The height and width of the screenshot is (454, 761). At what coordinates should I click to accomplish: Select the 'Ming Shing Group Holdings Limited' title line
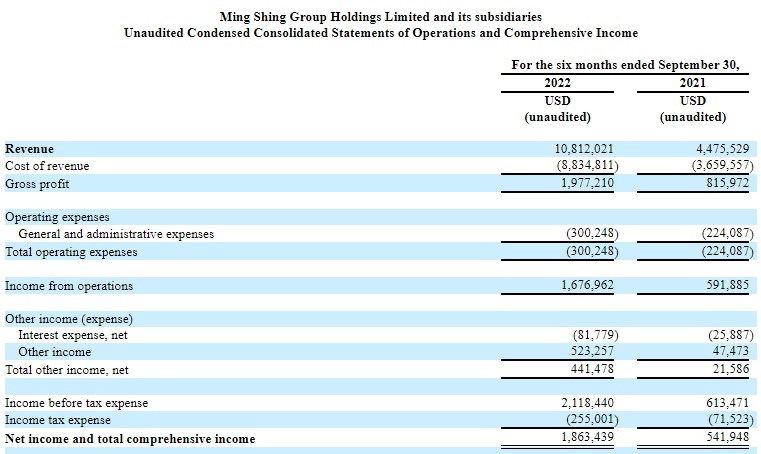(x=380, y=17)
